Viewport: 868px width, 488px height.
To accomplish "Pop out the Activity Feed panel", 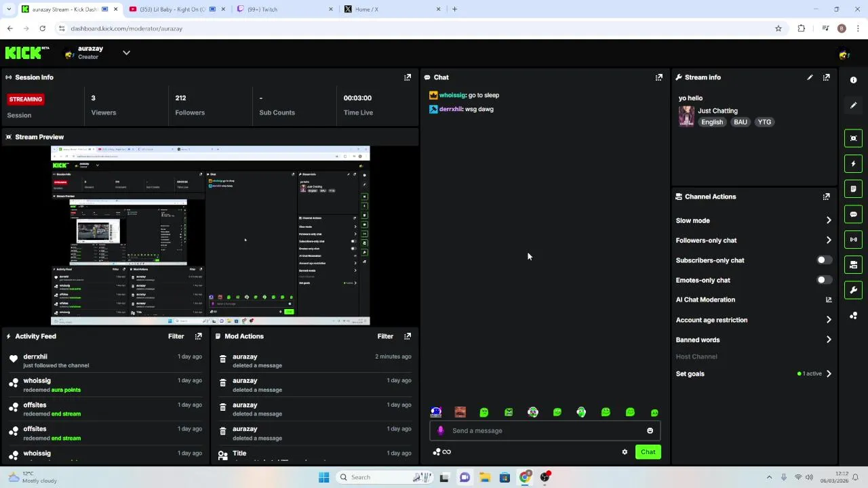I will [198, 336].
